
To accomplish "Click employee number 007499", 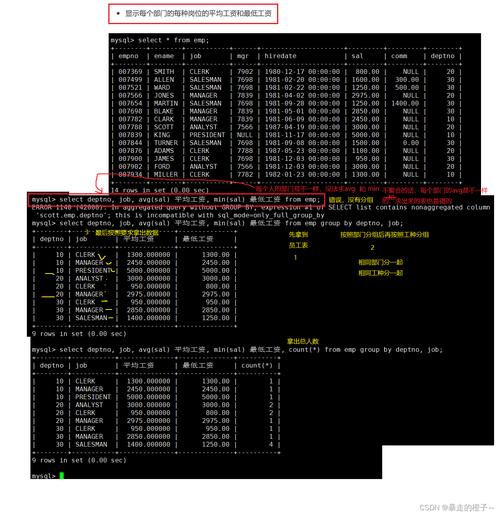I will [x=130, y=80].
